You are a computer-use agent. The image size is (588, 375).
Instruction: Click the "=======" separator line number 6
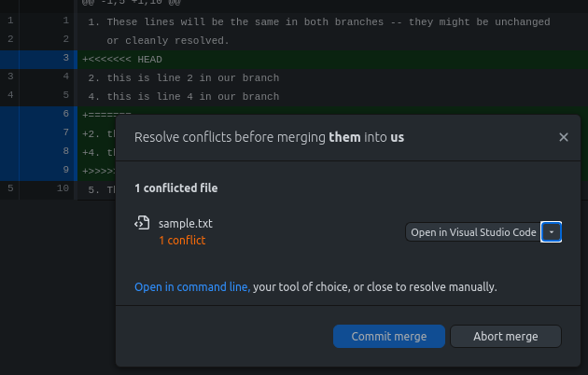65,114
